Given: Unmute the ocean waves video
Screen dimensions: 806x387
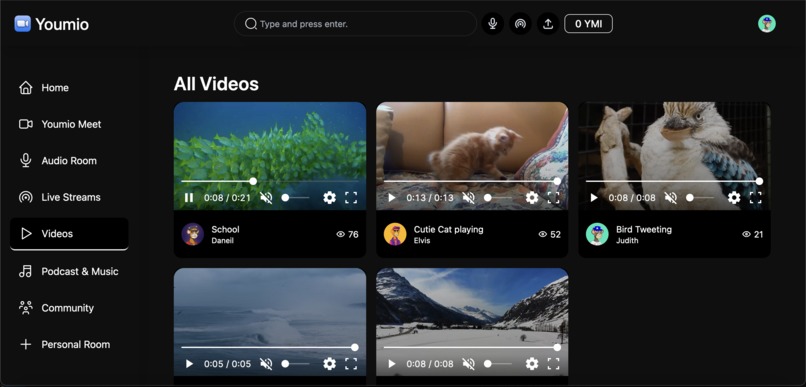Looking at the screenshot, I should tap(266, 364).
